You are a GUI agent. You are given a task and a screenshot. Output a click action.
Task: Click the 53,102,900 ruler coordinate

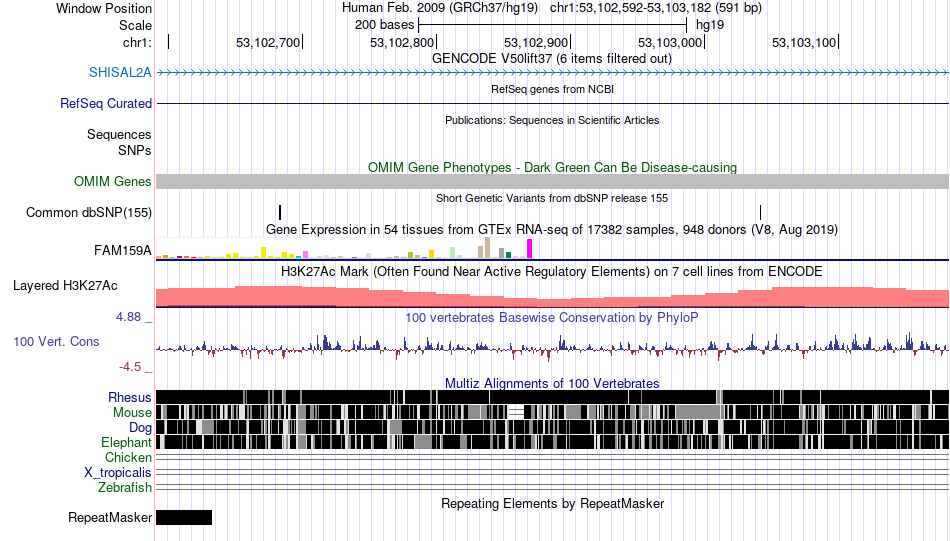click(x=536, y=42)
